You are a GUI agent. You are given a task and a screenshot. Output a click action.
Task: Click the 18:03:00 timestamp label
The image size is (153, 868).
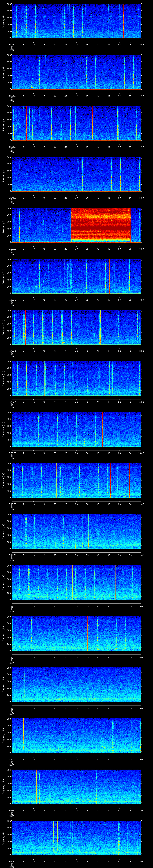pos(12,147)
